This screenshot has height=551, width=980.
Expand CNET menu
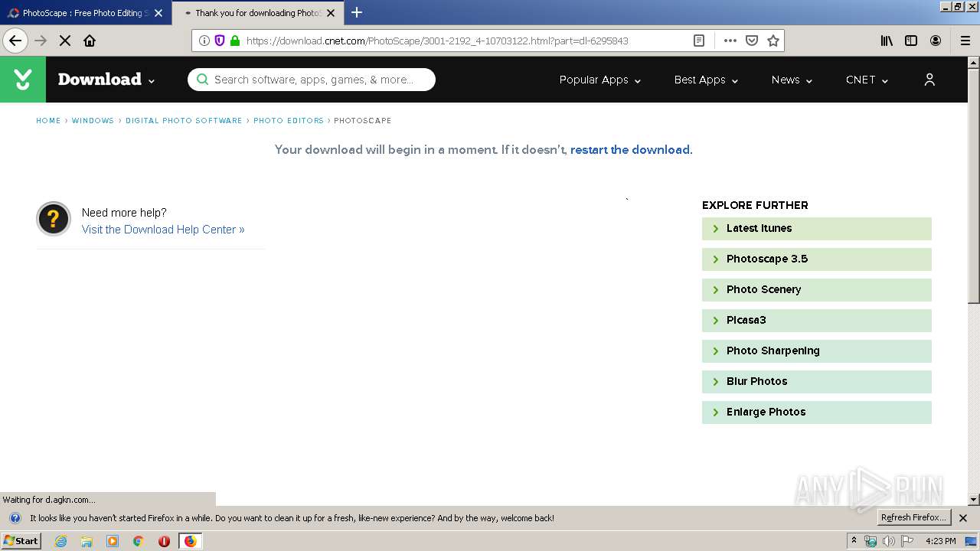[867, 80]
